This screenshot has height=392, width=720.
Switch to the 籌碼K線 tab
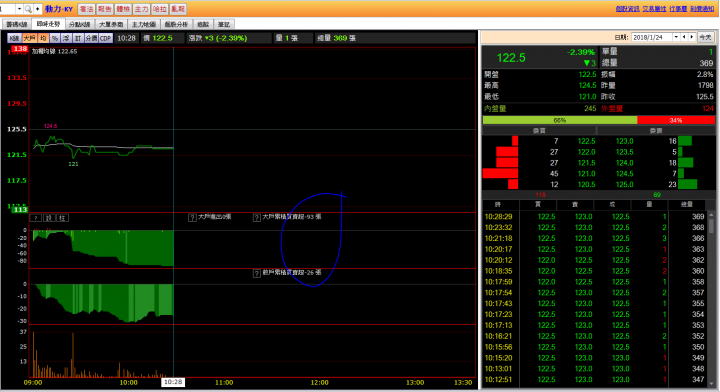17,24
